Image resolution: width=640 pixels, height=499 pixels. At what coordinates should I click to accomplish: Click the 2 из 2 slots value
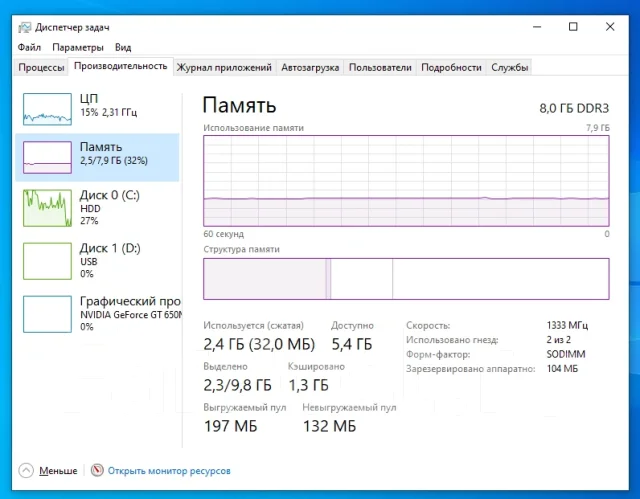(x=559, y=339)
